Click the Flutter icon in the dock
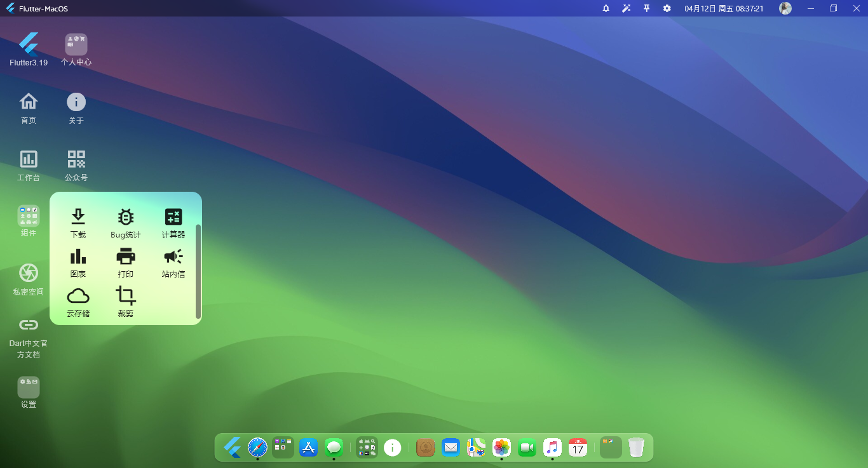This screenshot has height=468, width=868. tap(232, 448)
